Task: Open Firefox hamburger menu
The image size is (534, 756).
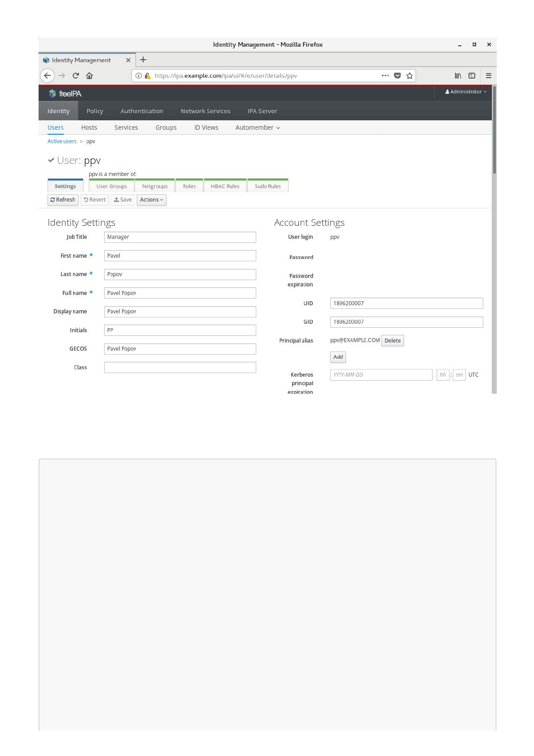Action: click(x=489, y=75)
